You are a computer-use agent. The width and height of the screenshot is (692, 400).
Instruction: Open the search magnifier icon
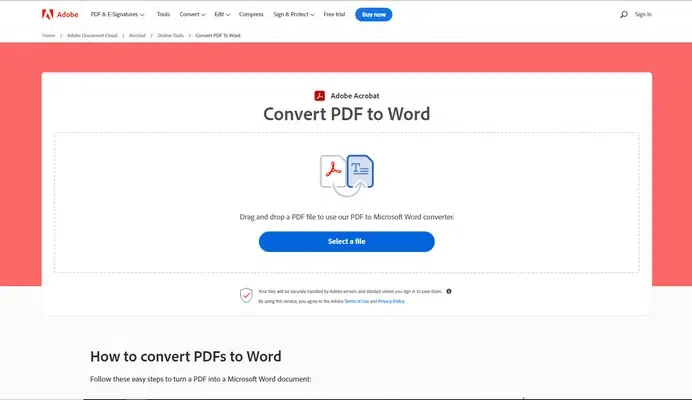(624, 15)
